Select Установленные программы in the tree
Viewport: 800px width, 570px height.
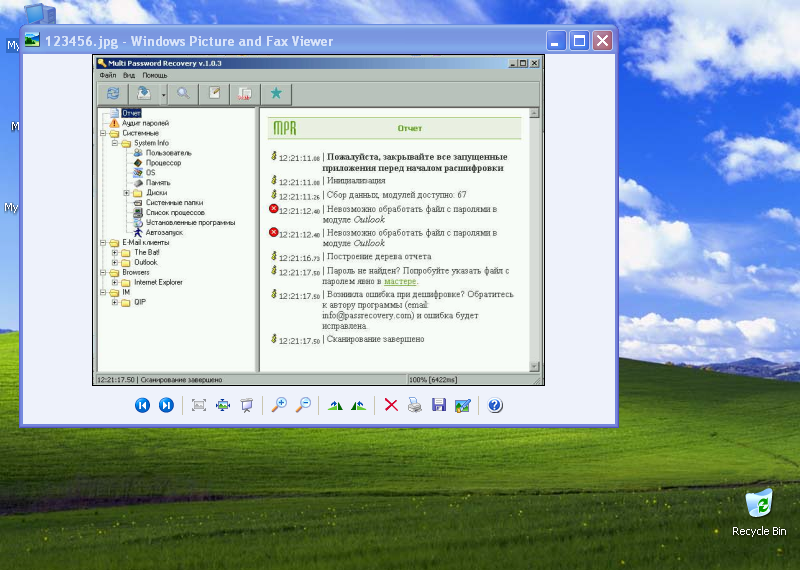[x=190, y=222]
